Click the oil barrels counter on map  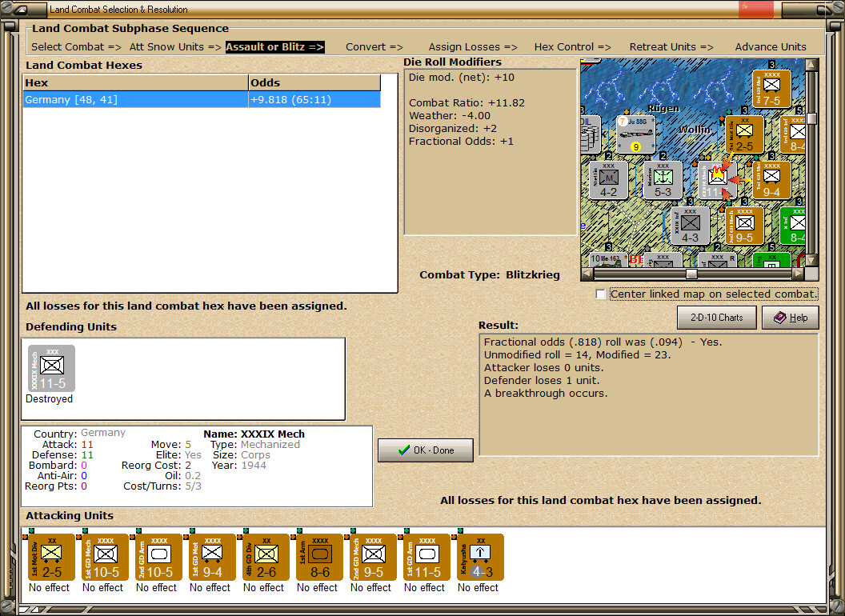[590, 134]
